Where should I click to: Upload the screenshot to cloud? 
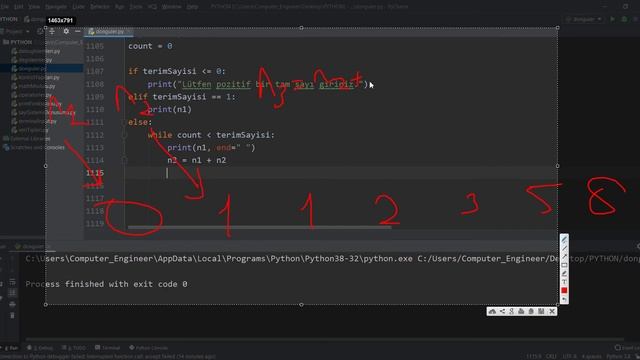click(492, 311)
